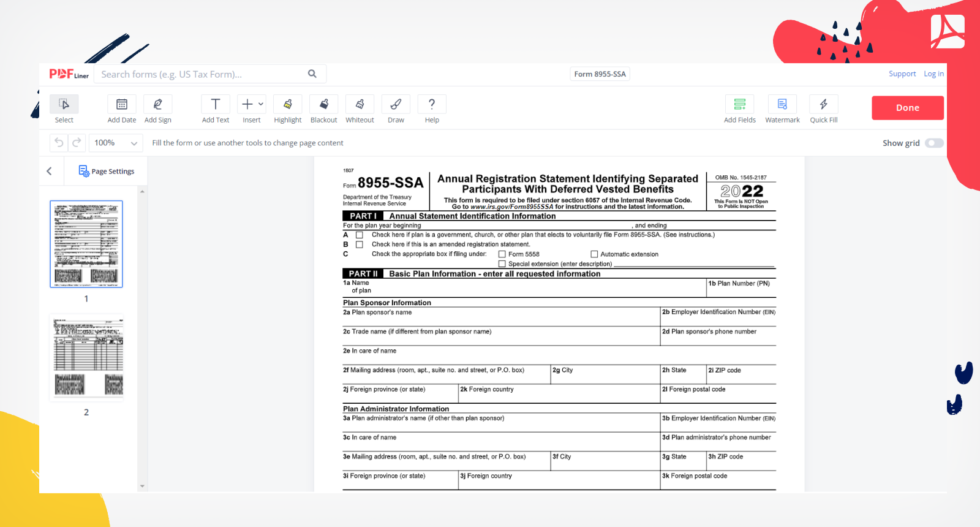Open the Add Sign tool
Image resolution: width=980 pixels, height=527 pixels.
pyautogui.click(x=157, y=105)
